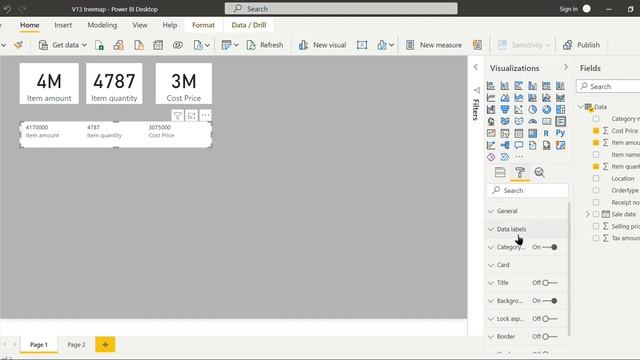Click the Quick measure icon

coord(477,45)
